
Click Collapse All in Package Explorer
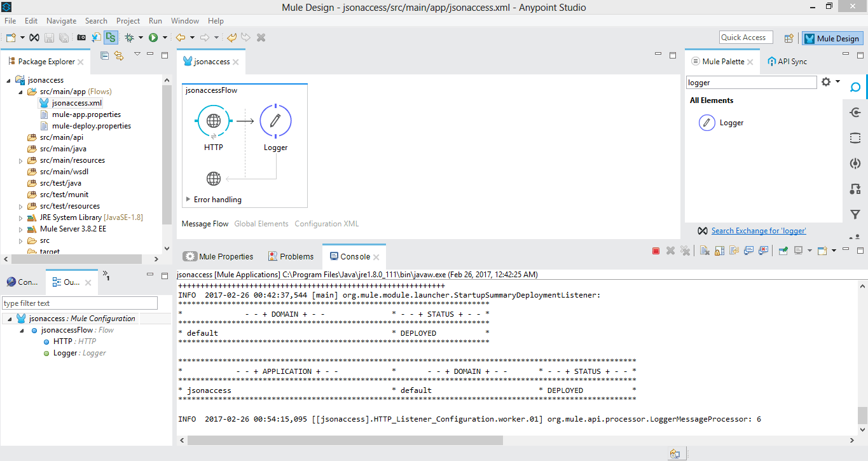(105, 56)
